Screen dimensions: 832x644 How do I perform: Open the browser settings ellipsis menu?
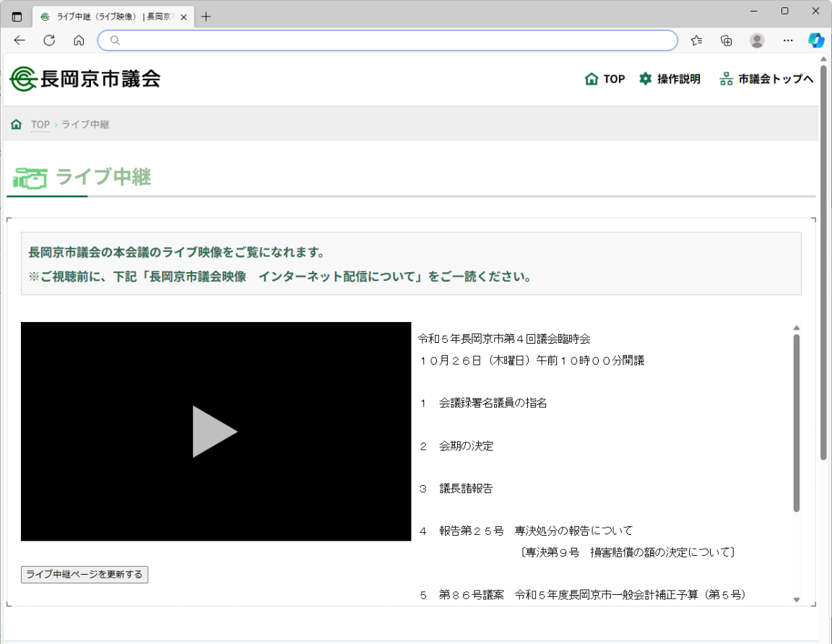click(x=788, y=40)
